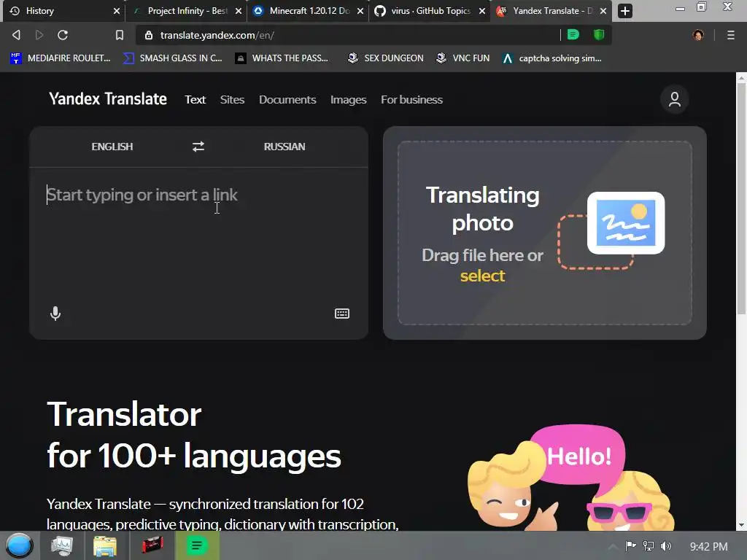Viewport: 747px width, 560px height.
Task: Open a new tab with plus button
Action: (625, 10)
